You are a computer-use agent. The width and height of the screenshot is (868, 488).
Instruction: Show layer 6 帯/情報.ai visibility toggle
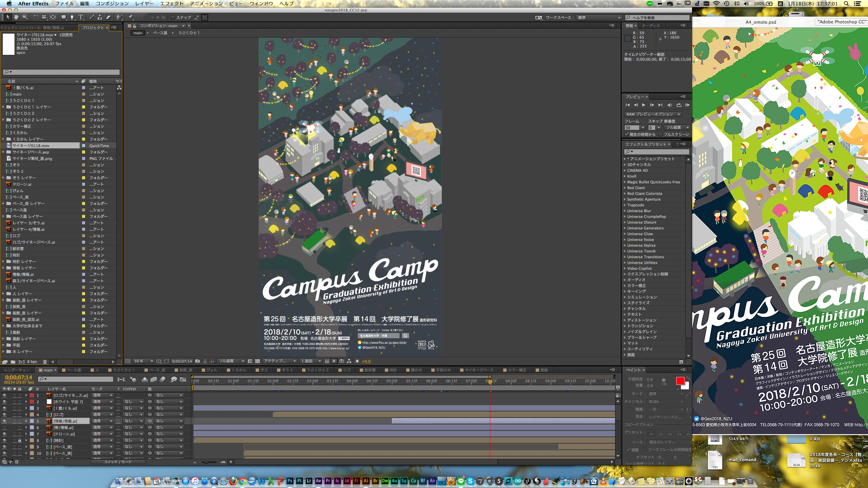(x=4, y=428)
